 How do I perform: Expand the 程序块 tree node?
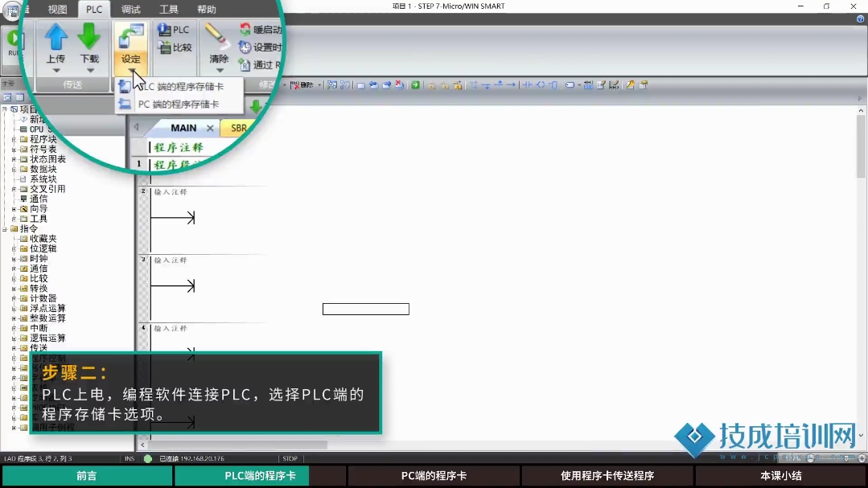14,139
